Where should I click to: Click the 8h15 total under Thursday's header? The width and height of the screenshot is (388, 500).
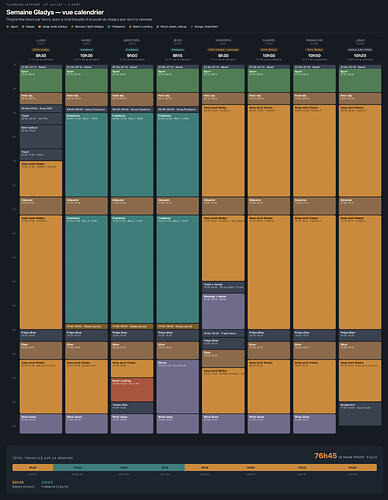click(178, 55)
